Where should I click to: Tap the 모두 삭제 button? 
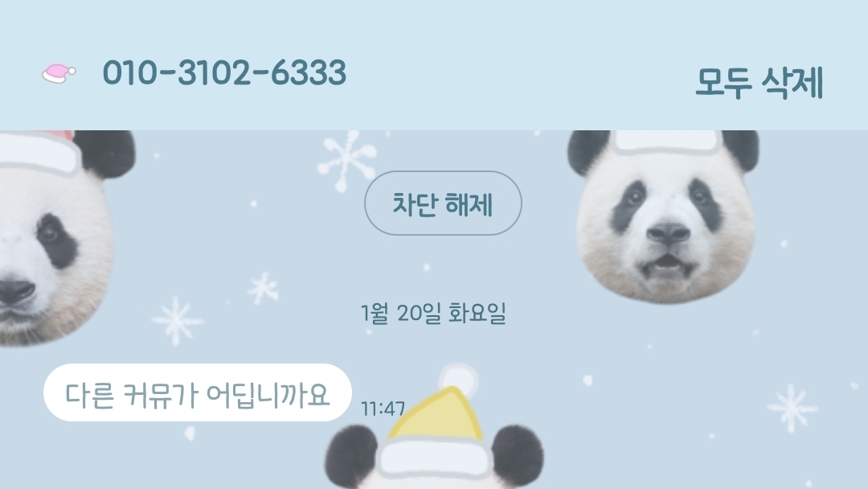click(759, 83)
